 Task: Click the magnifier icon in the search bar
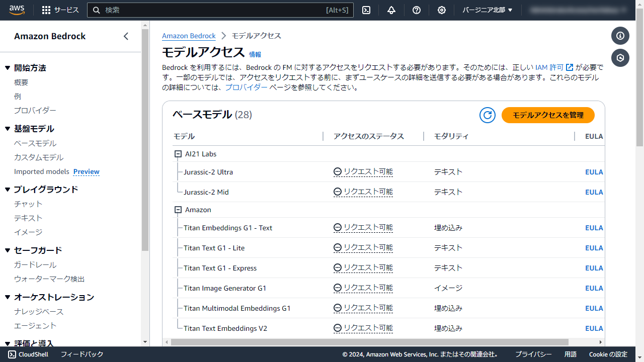[x=97, y=10]
